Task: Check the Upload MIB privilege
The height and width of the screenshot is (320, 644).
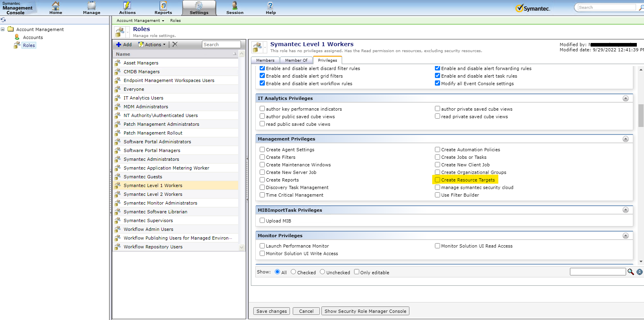Action: [262, 220]
